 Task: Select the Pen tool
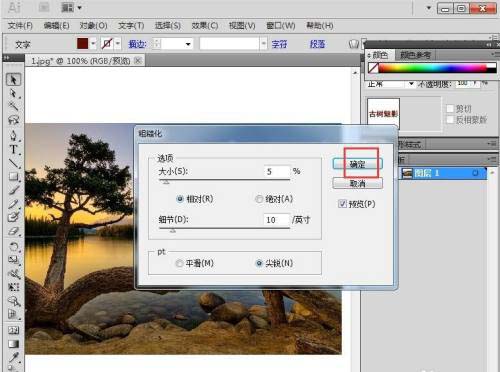point(13,135)
